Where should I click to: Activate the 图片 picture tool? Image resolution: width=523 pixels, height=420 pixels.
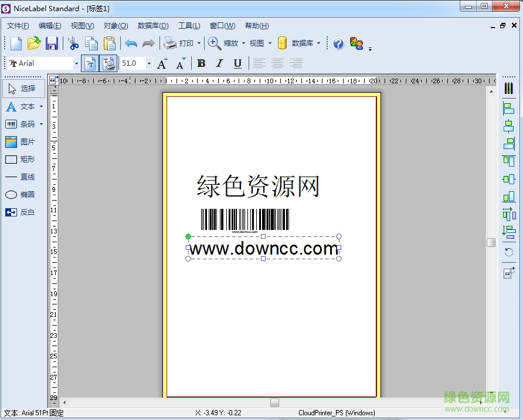22,141
